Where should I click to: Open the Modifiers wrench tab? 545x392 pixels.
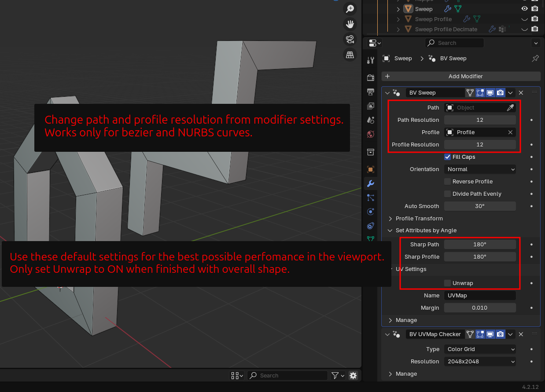click(371, 183)
